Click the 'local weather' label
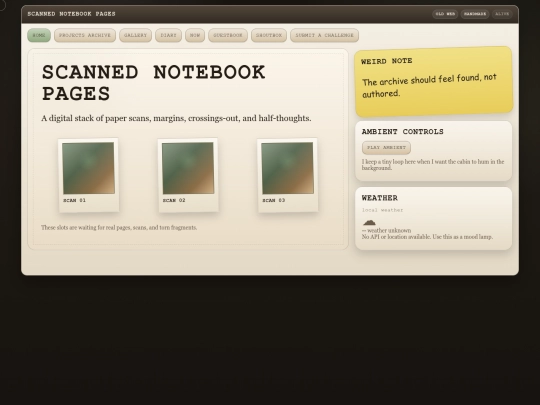This screenshot has width=540, height=405. 382,210
